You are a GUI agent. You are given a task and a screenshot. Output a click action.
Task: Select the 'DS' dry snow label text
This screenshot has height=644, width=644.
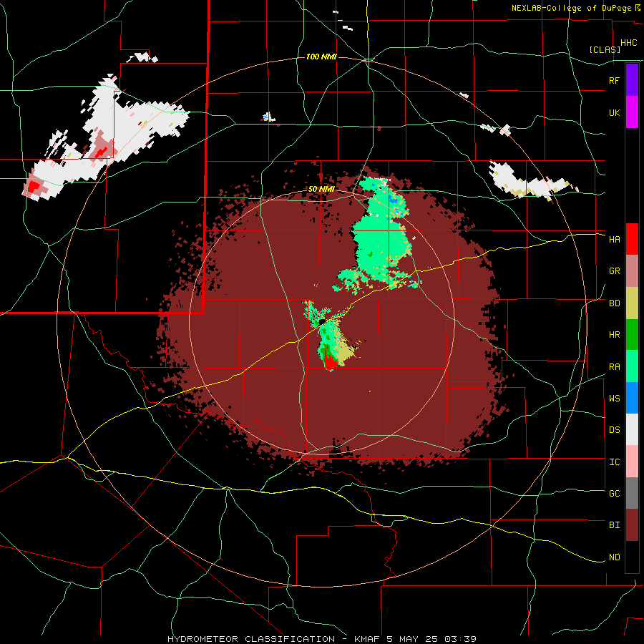(614, 429)
